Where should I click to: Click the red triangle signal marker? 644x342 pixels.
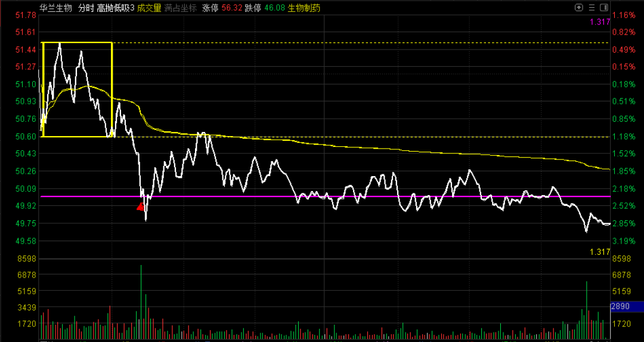(141, 207)
